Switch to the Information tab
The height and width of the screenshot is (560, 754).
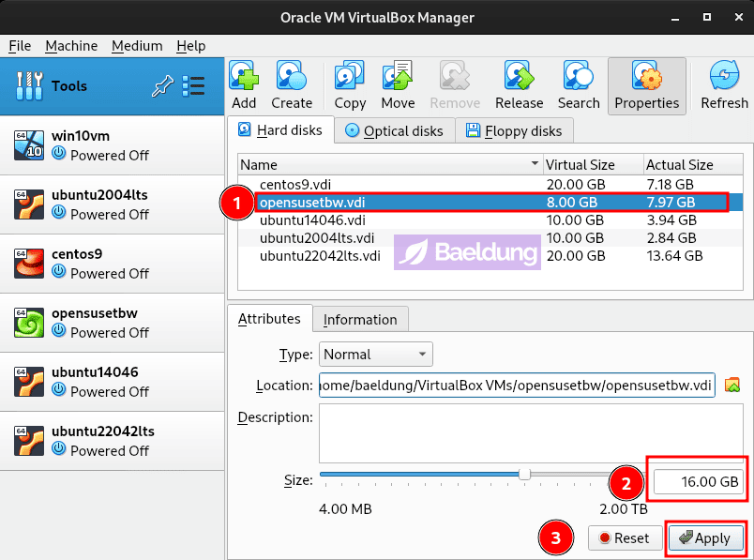(x=360, y=319)
